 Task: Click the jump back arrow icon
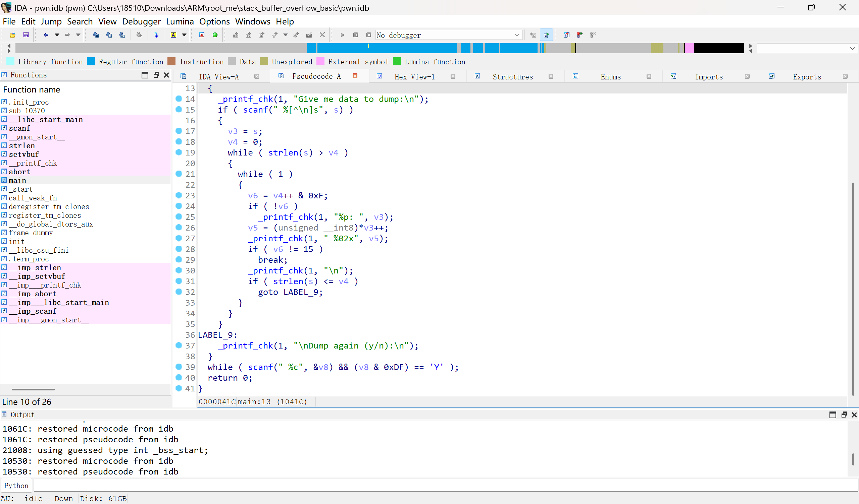click(46, 35)
